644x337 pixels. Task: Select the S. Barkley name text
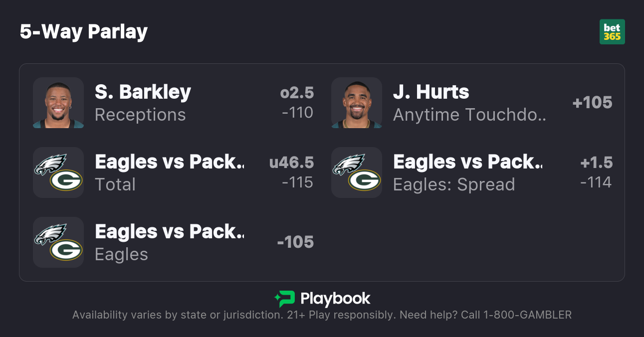tap(143, 92)
